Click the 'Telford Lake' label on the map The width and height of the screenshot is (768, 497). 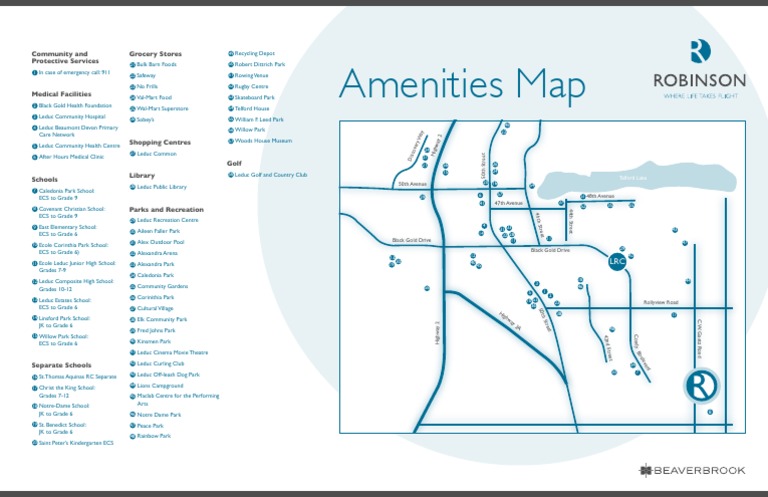[x=633, y=178]
